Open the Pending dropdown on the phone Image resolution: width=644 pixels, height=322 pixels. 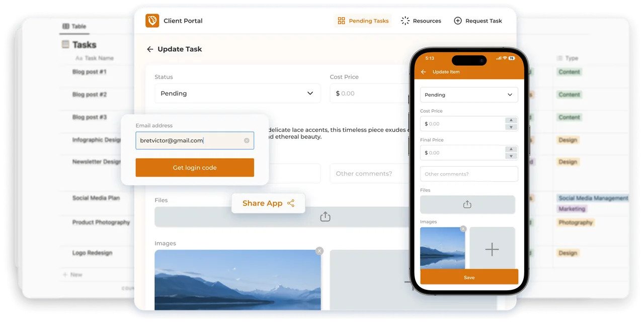469,95
